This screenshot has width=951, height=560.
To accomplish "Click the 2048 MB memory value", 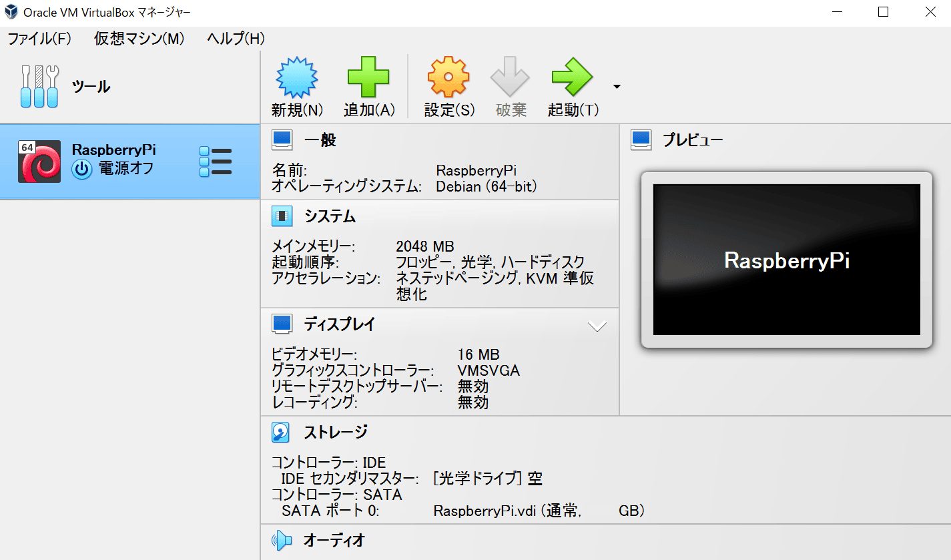I will [425, 246].
